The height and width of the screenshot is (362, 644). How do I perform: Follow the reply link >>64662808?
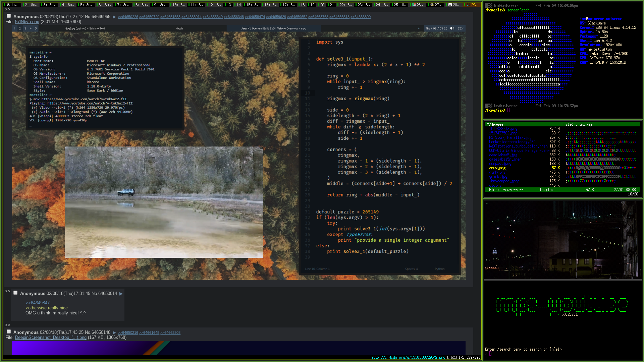[170, 333]
